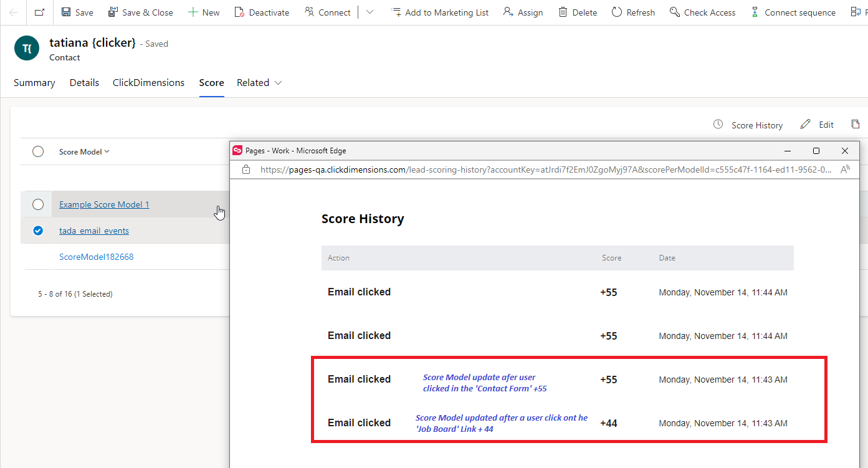This screenshot has height=468, width=868.
Task: Click the Edge popup address bar URL
Action: 545,170
